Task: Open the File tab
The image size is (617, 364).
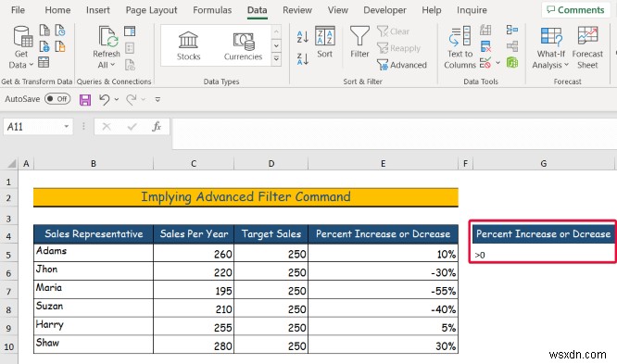Action: (18, 10)
